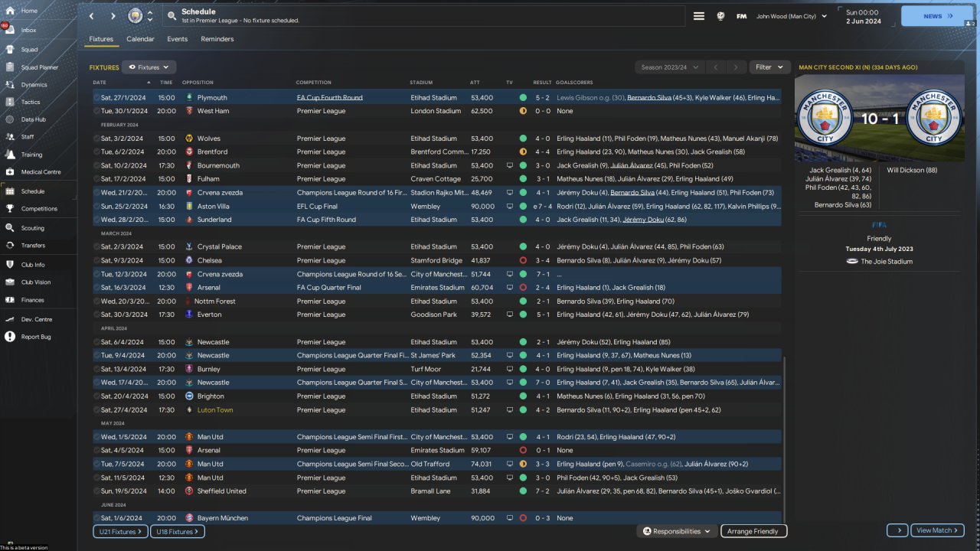Click the stadium thumbnail showing 10 - 1

880,119
